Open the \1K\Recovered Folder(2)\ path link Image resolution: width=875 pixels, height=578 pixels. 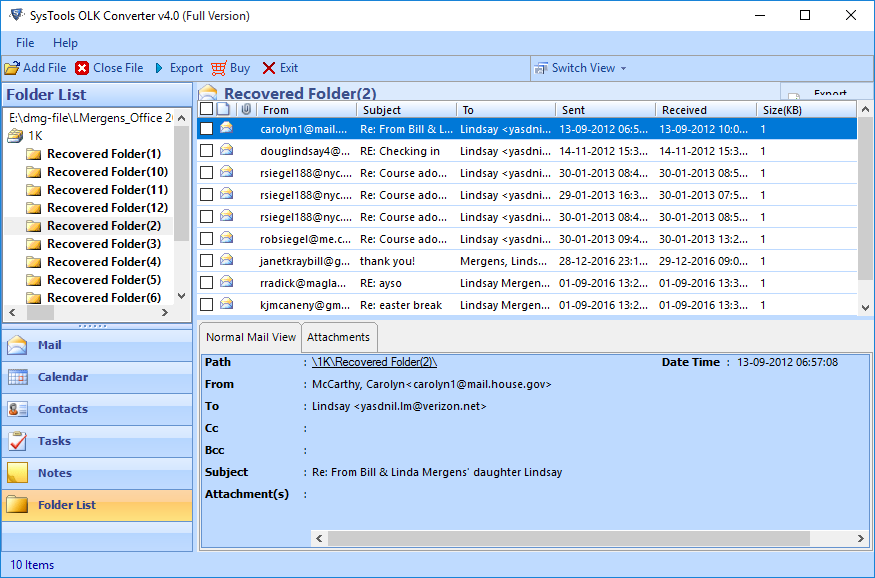pos(374,362)
